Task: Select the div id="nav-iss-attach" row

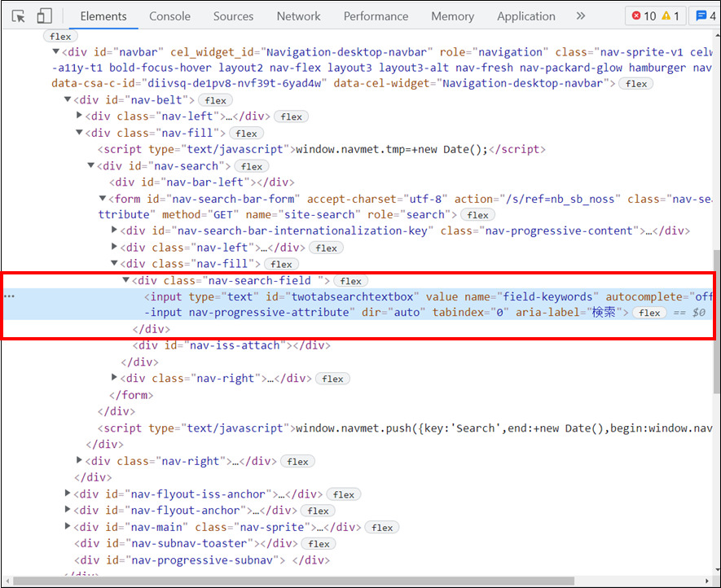Action: coord(231,345)
